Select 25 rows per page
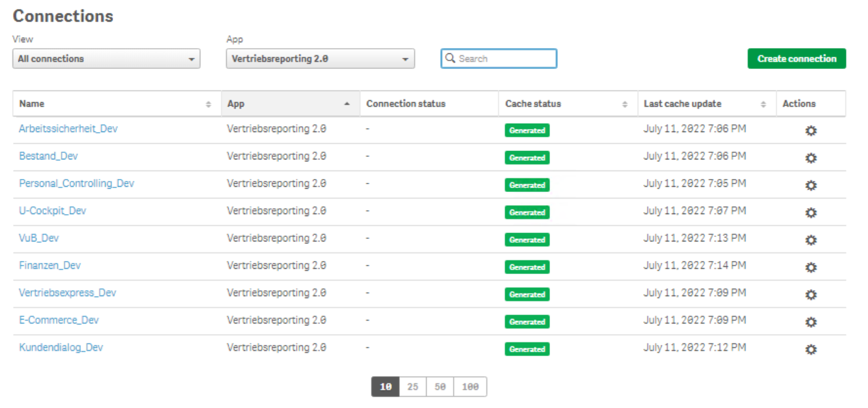The image size is (868, 408). point(413,387)
